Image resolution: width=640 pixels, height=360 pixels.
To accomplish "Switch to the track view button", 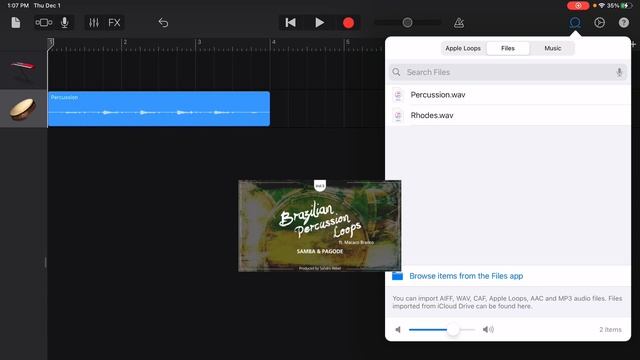I will [44, 22].
